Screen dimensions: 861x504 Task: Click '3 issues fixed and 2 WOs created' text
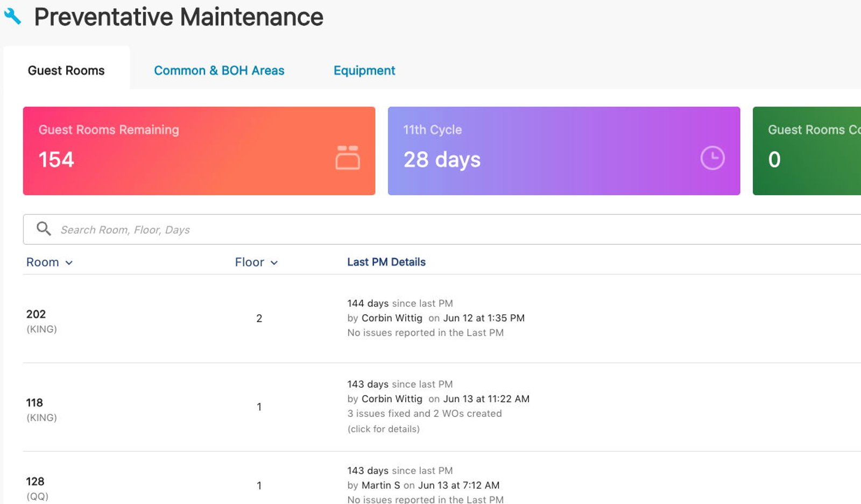[x=425, y=414]
